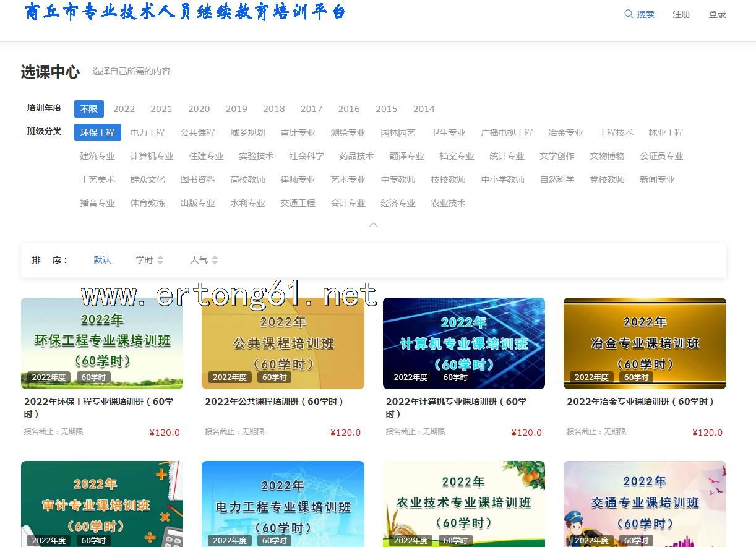Choose 默认 default sort order
The height and width of the screenshot is (547, 756).
coord(103,260)
